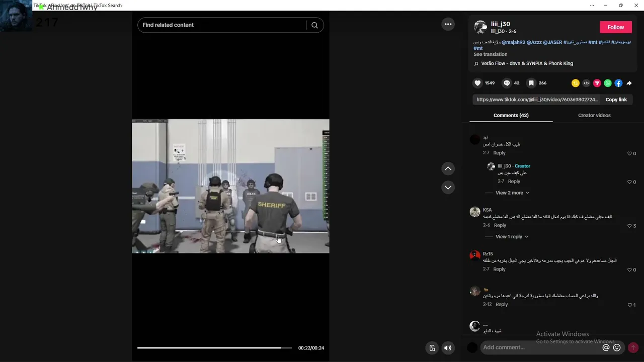Click the liii_j30 creator avatar

[480, 27]
